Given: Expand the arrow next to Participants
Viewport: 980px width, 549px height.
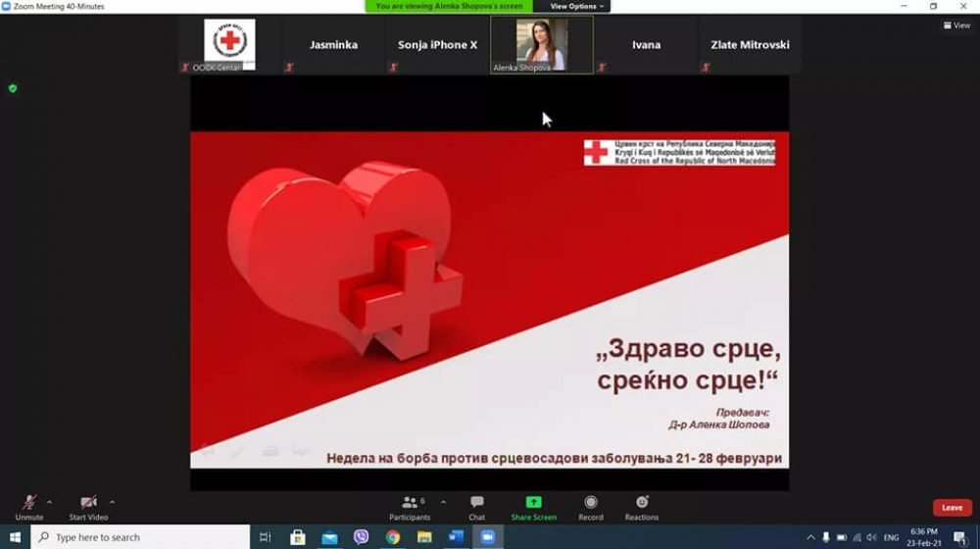Looking at the screenshot, I should (x=443, y=502).
